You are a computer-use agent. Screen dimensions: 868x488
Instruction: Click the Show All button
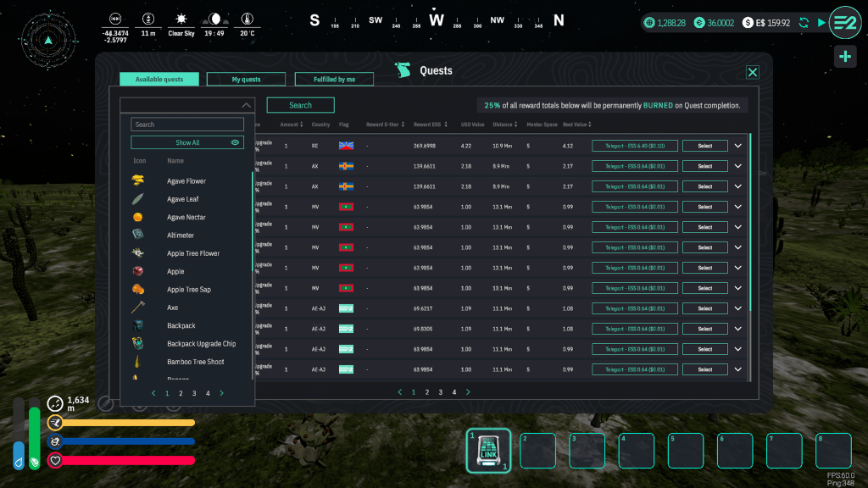(187, 142)
